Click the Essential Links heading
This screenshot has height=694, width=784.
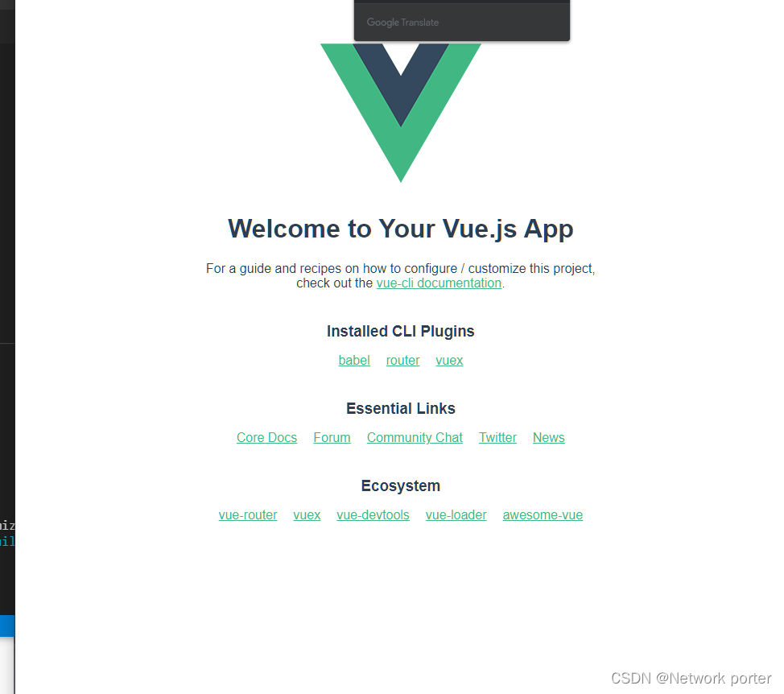(x=401, y=408)
